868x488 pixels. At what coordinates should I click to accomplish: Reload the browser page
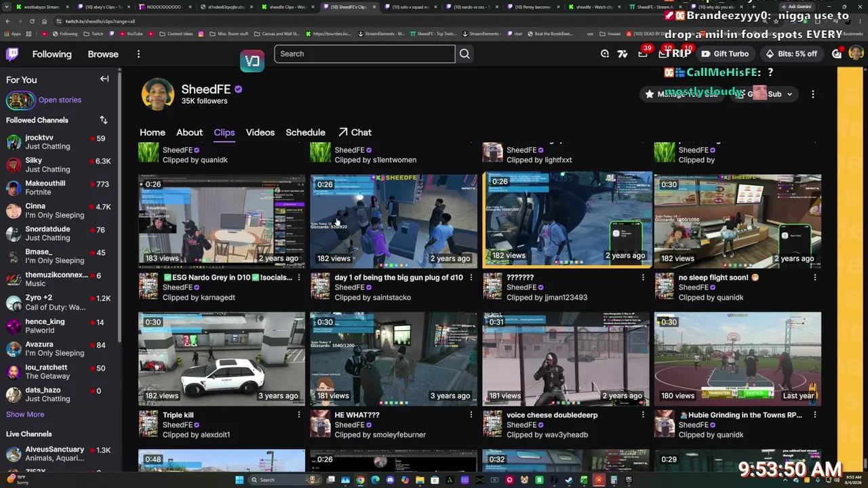click(x=31, y=21)
